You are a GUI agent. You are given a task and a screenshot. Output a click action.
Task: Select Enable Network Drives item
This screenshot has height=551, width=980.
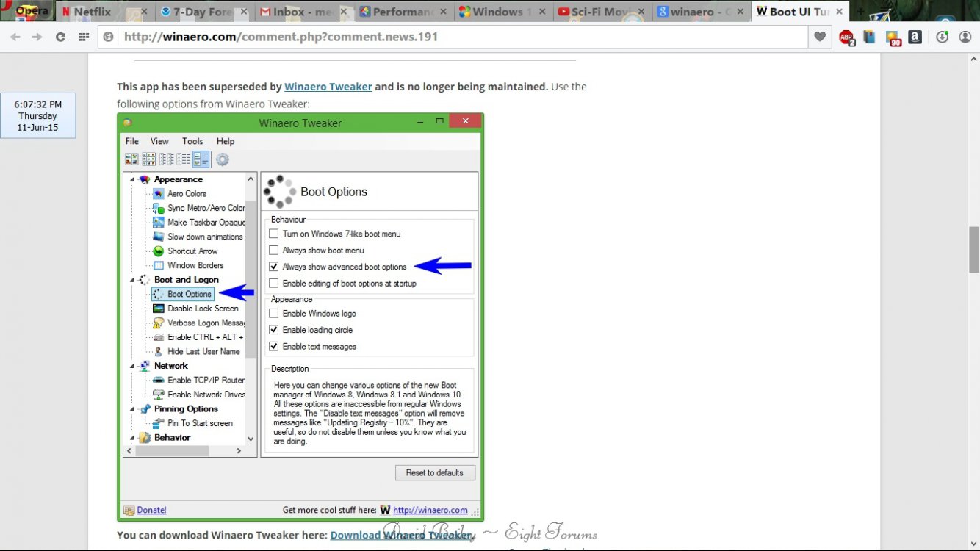pos(198,395)
